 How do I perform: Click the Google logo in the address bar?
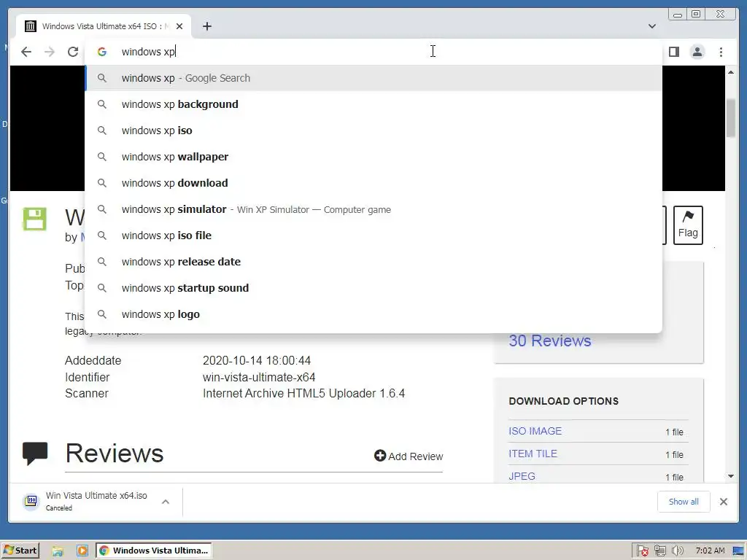click(102, 52)
